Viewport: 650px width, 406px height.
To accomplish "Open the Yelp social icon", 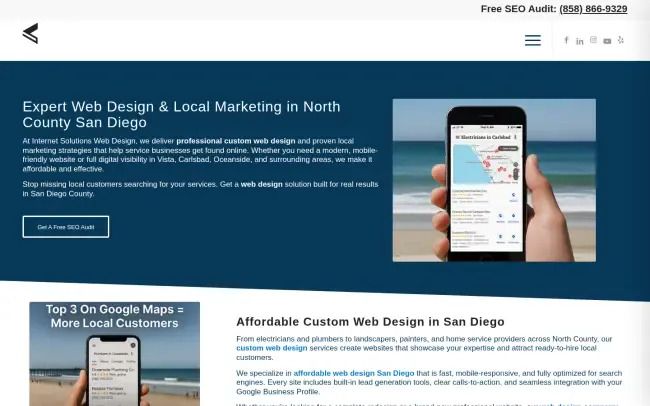I will [620, 40].
